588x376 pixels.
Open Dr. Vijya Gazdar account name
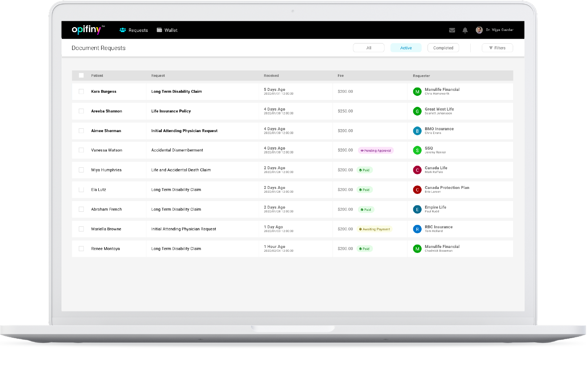[499, 30]
